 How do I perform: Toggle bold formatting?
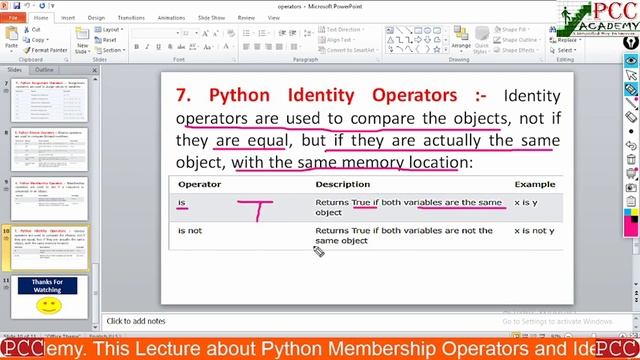click(x=136, y=47)
